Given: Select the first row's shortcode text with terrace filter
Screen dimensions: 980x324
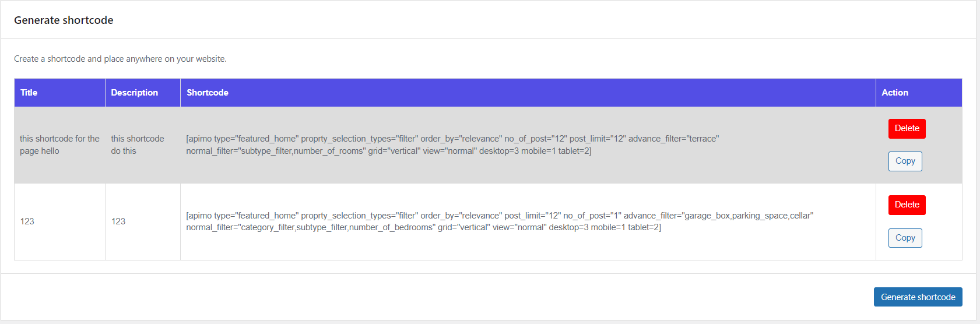Looking at the screenshot, I should 453,145.
